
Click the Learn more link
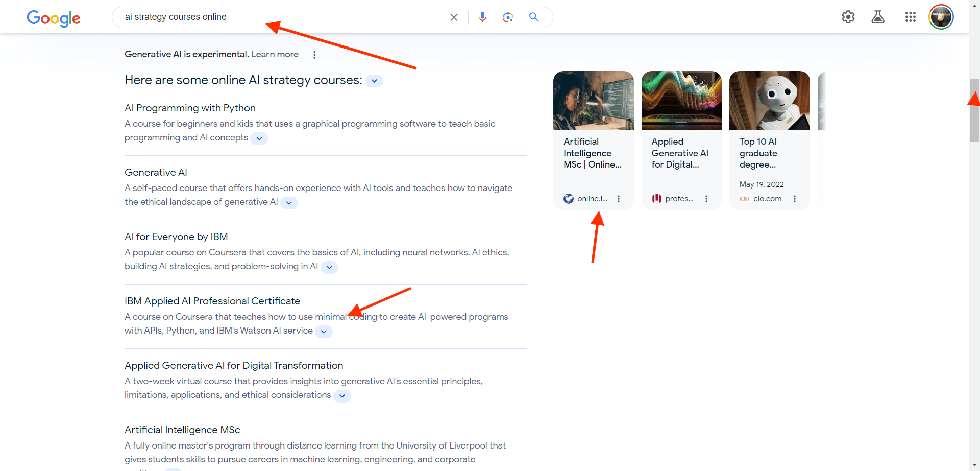tap(275, 54)
